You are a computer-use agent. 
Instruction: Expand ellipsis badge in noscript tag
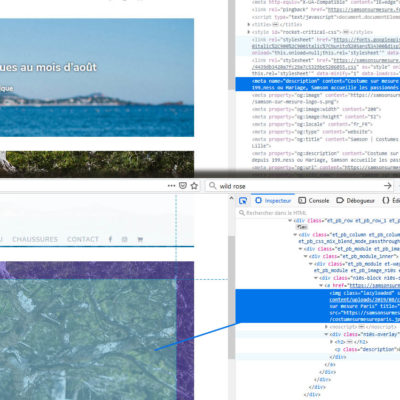361,327
